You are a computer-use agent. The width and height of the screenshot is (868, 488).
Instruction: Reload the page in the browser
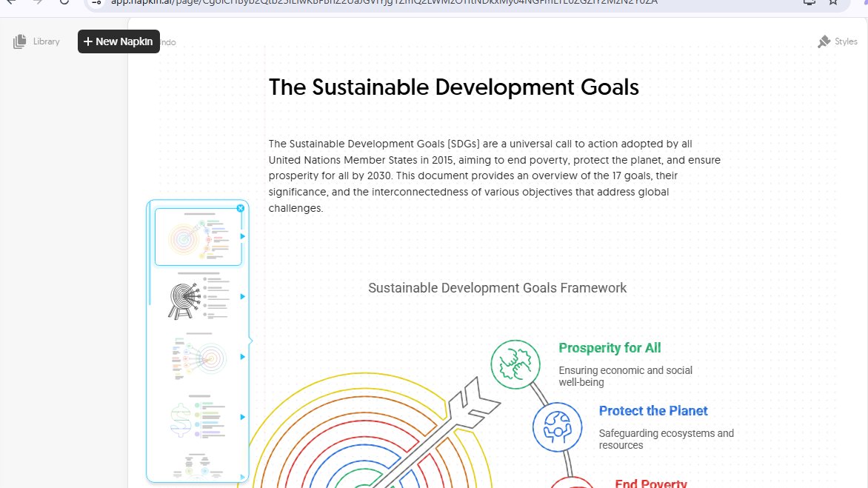[64, 2]
